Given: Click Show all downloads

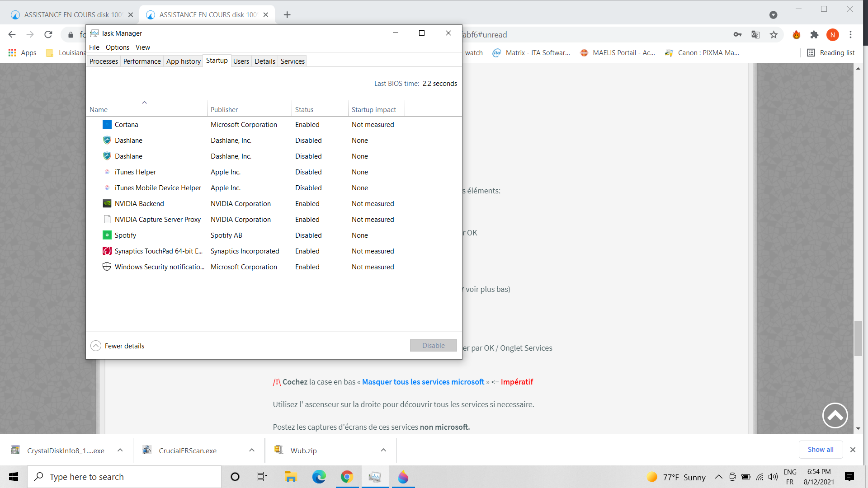Looking at the screenshot, I should coord(820,449).
